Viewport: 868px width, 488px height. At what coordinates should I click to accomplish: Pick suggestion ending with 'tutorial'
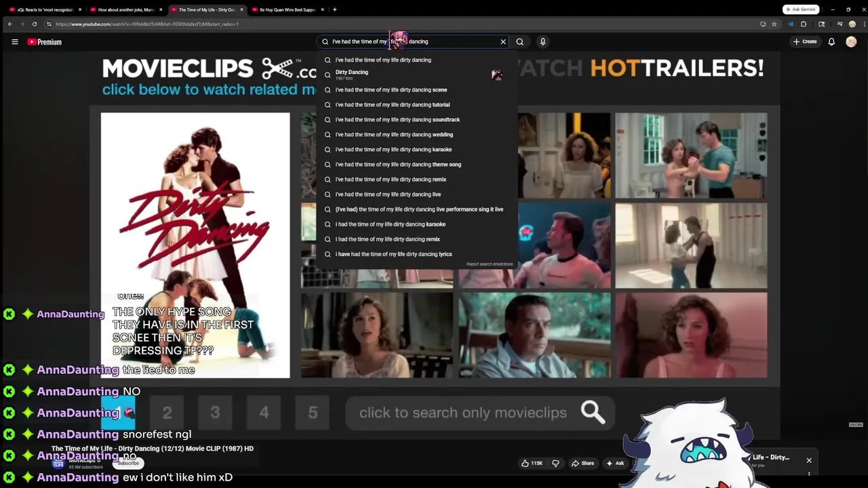[x=416, y=104]
